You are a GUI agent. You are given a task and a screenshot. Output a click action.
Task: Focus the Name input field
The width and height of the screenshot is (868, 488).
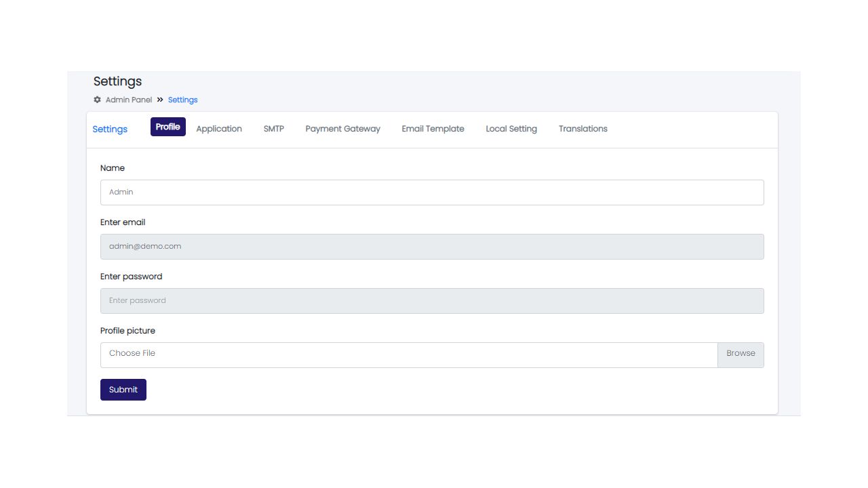click(x=432, y=192)
